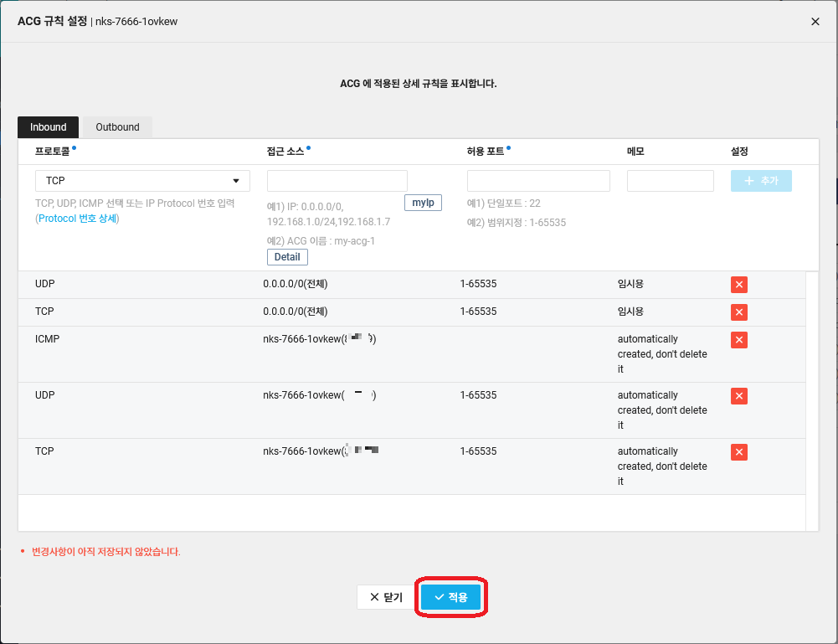Click the 설정 column header
Viewport: 838px width, 644px height.
pos(739,152)
